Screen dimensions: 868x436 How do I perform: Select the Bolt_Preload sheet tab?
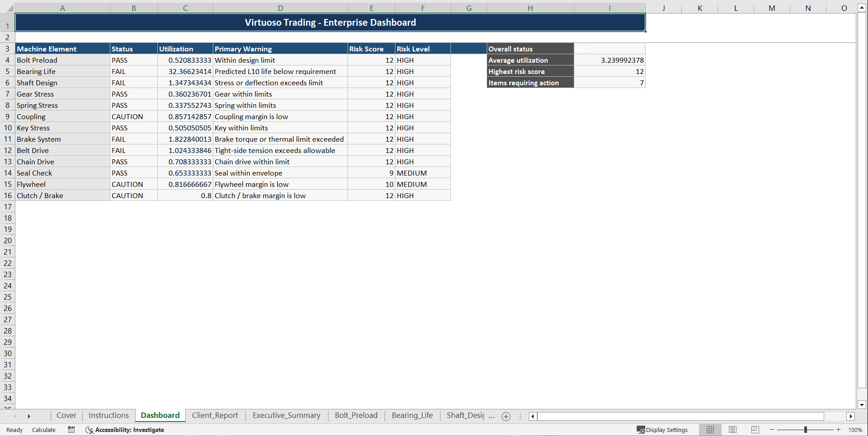356,415
